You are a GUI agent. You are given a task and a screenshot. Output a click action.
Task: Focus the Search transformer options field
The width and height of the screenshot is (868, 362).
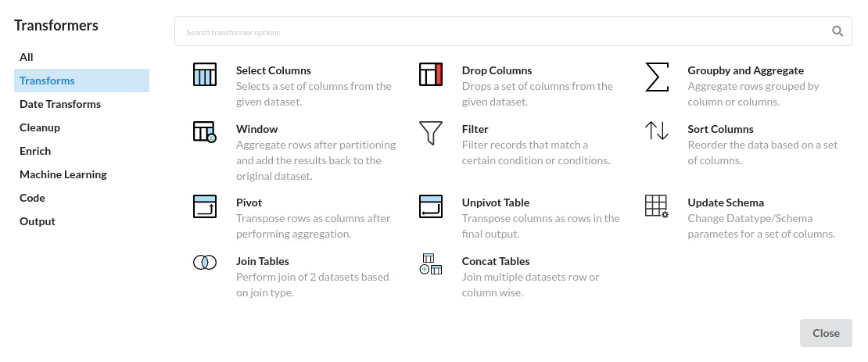(x=513, y=31)
